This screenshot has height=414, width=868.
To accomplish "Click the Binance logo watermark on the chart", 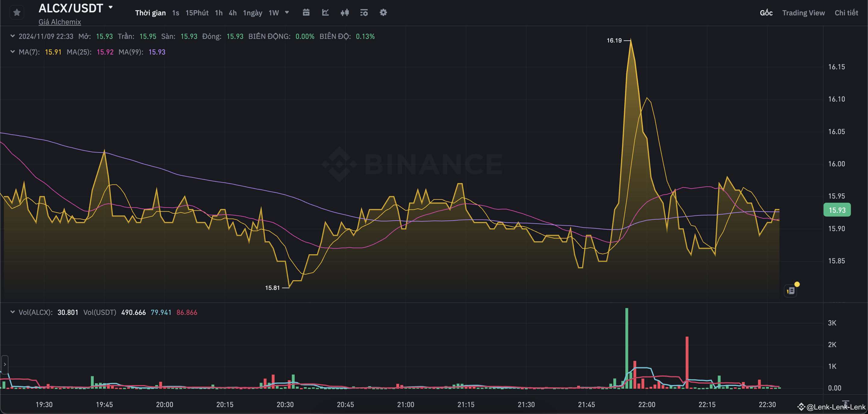I will pyautogui.click(x=413, y=164).
